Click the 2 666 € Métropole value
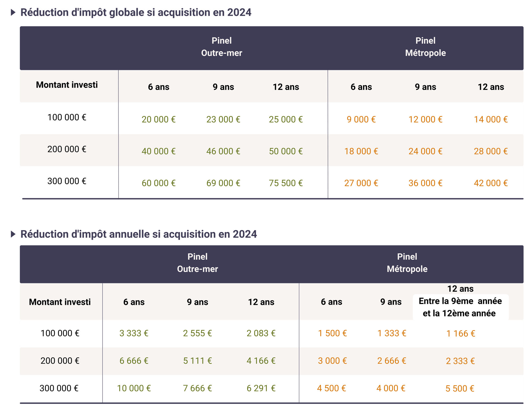Viewport: 532px width, 410px height. point(392,361)
